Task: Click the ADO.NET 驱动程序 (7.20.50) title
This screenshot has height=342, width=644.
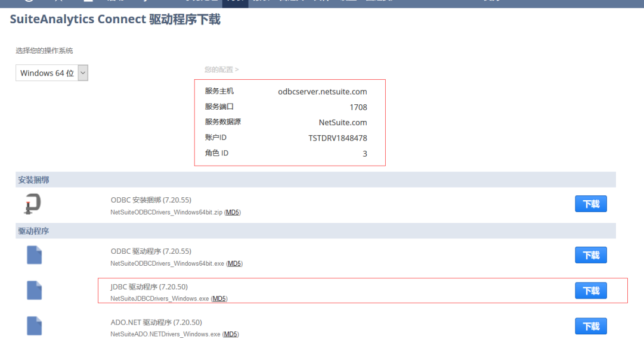Action: pyautogui.click(x=156, y=322)
